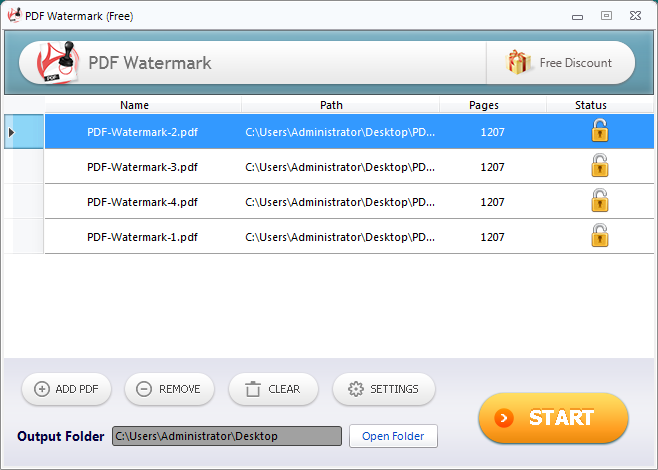This screenshot has height=470, width=658.
Task: Select the PDF-Watermark-3.pdf row
Action: [143, 167]
